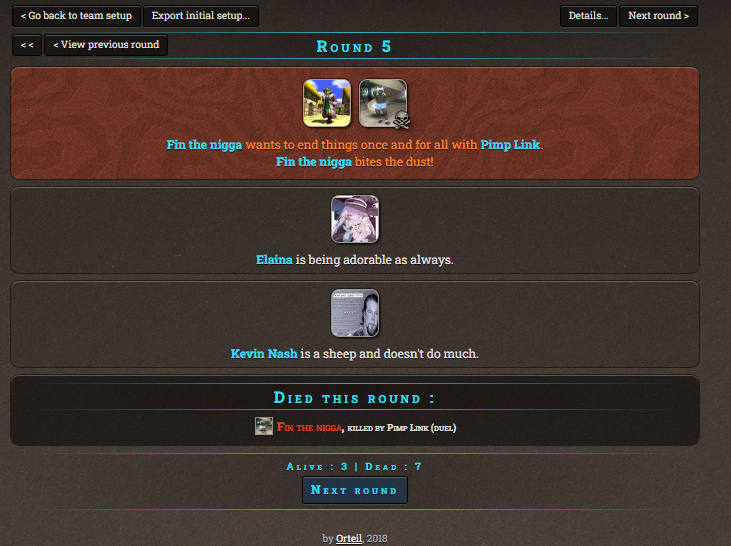Advance with the large bottom Next round button
This screenshot has width=731, height=546.
355,490
